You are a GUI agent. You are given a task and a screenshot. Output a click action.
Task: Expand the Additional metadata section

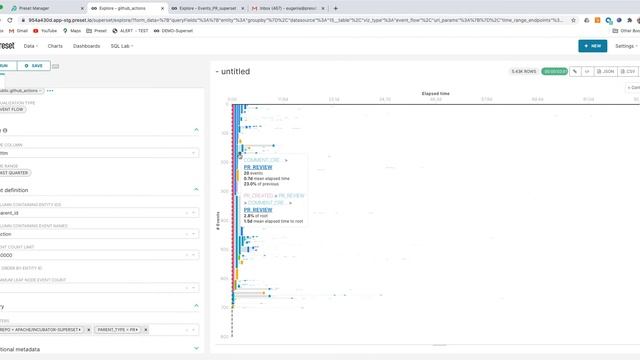[x=196, y=348]
